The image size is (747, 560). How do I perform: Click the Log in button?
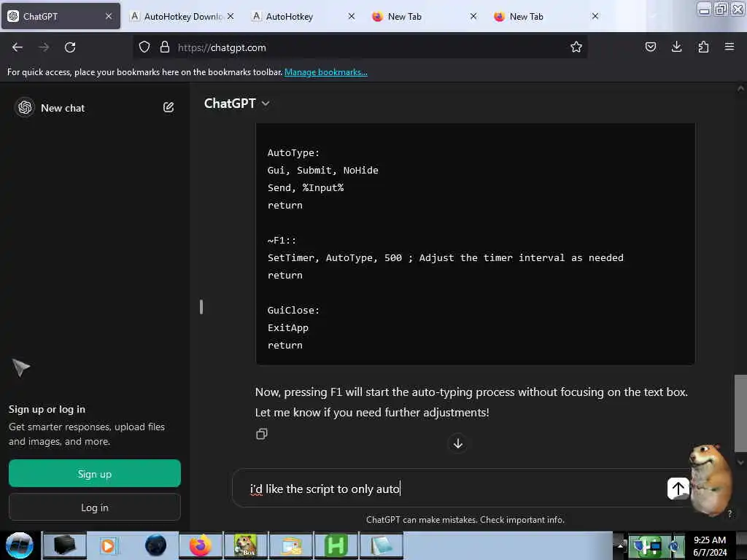[x=94, y=507]
